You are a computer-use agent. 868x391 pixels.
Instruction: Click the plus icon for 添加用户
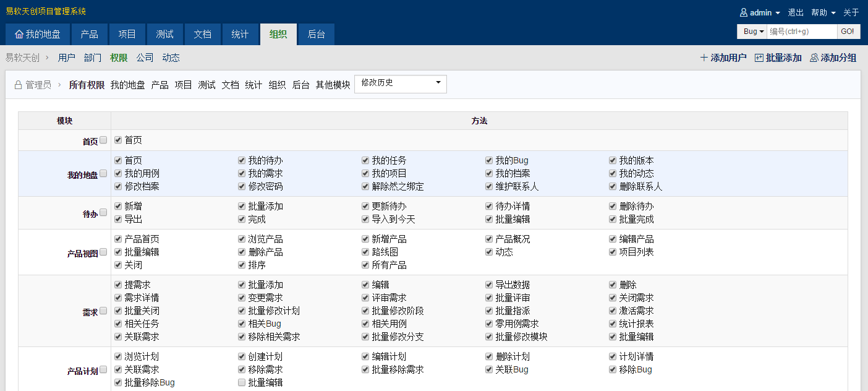tap(704, 58)
